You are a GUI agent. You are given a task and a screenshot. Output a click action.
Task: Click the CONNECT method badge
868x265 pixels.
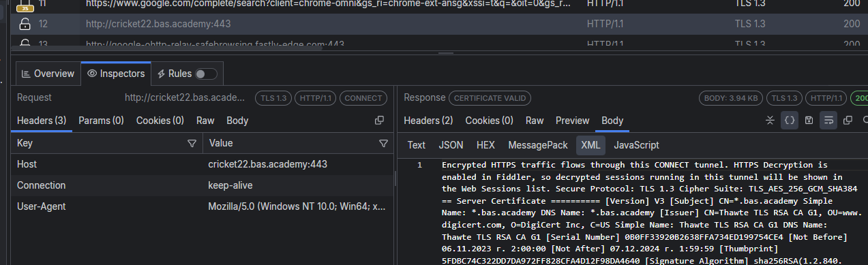coord(363,98)
